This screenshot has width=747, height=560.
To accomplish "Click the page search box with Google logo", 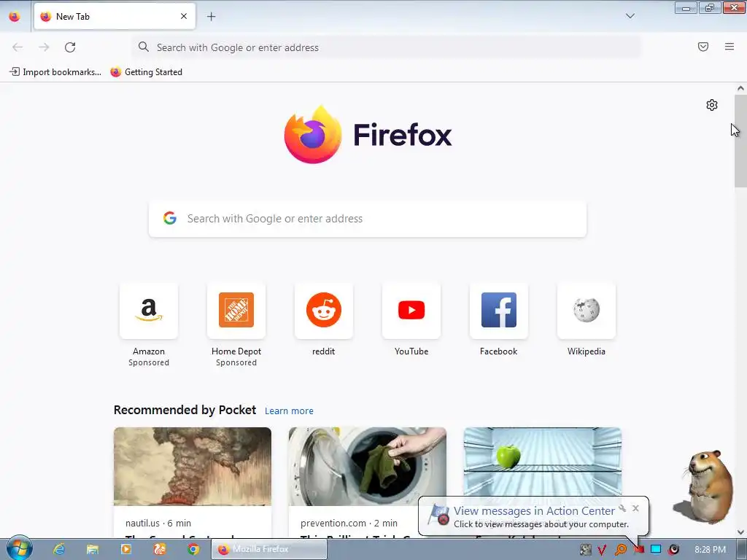I will tap(368, 219).
